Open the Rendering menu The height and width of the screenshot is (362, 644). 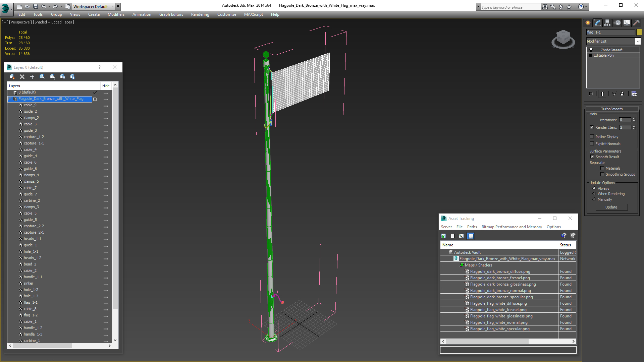click(x=200, y=14)
